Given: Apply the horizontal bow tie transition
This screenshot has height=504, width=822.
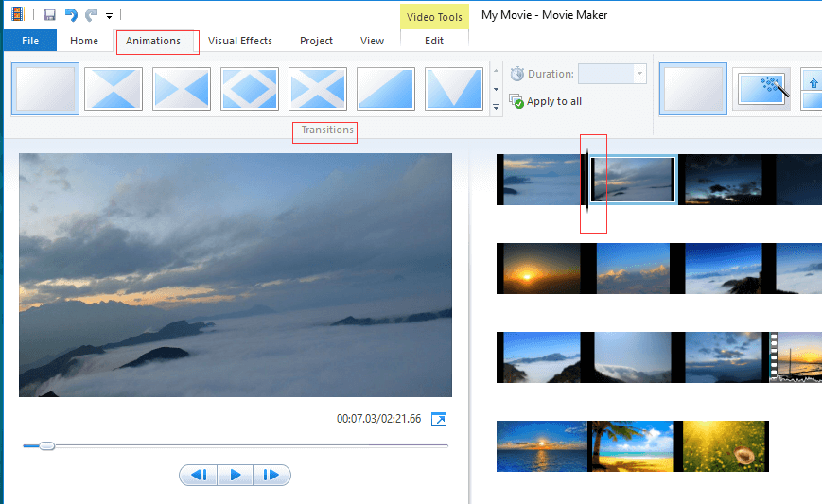Looking at the screenshot, I should point(182,89).
